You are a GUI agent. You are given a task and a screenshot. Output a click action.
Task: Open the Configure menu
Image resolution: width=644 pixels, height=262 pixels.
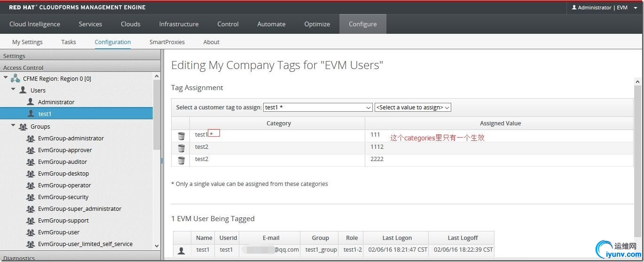[x=363, y=24]
